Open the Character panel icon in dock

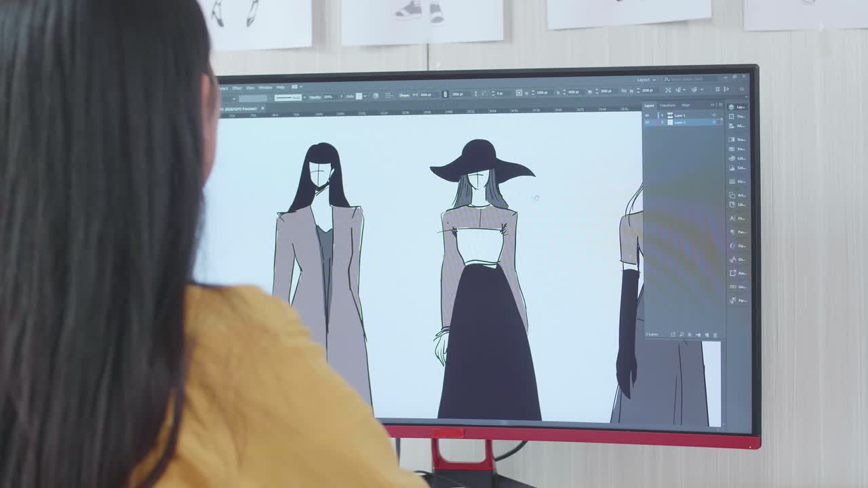(732, 218)
